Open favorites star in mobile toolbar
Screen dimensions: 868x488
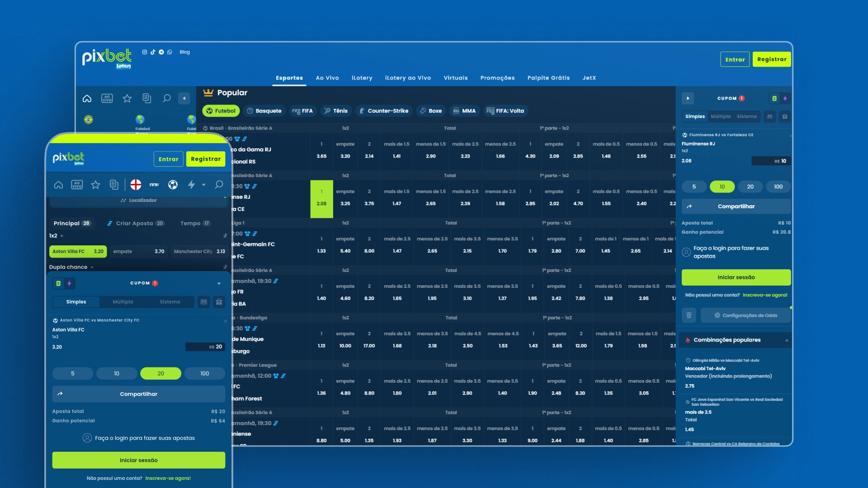(95, 185)
